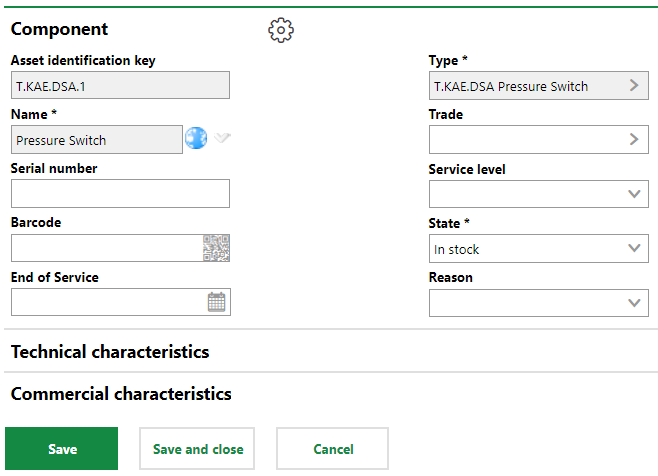Scan barcode using the QR code icon
This screenshot has height=476, width=658.
(x=216, y=248)
